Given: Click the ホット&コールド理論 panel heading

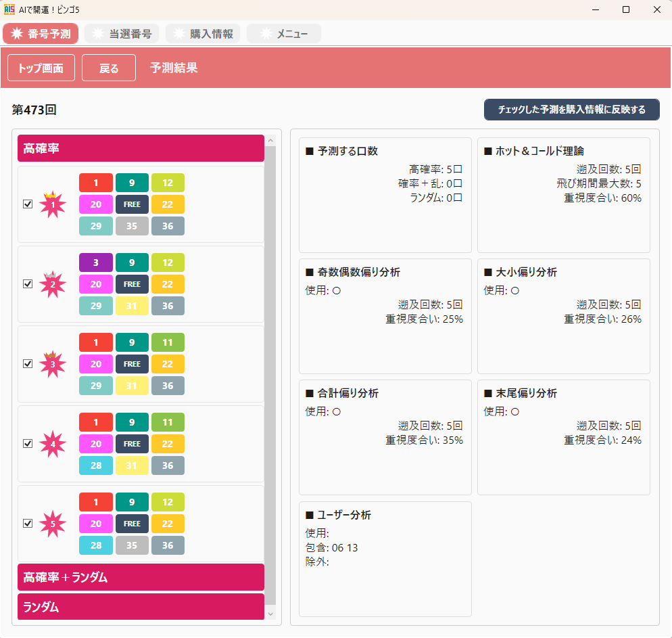Looking at the screenshot, I should tap(534, 151).
